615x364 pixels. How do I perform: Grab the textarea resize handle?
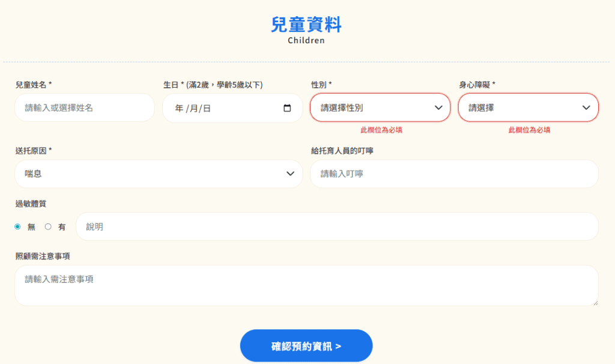pyautogui.click(x=595, y=303)
